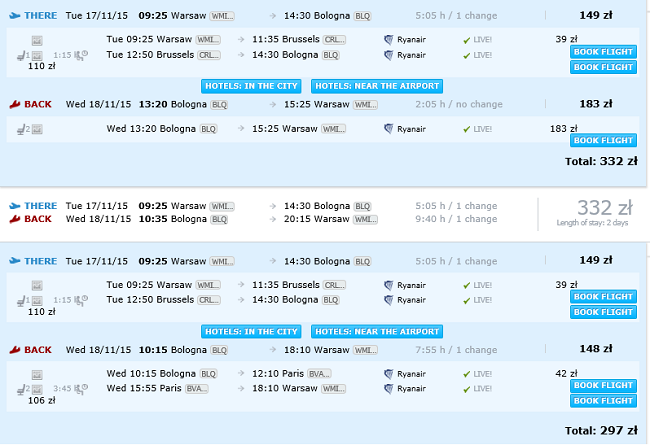Expand the collapsed 332 zł result with 2 days stay

pos(323,213)
